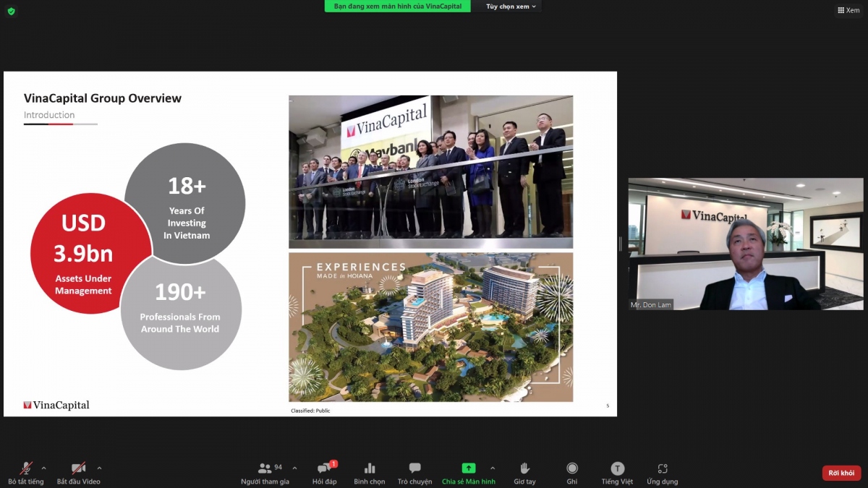Viewport: 868px width, 488px height.
Task: Click the VinaCapital logo at slide bottom
Action: pos(56,405)
